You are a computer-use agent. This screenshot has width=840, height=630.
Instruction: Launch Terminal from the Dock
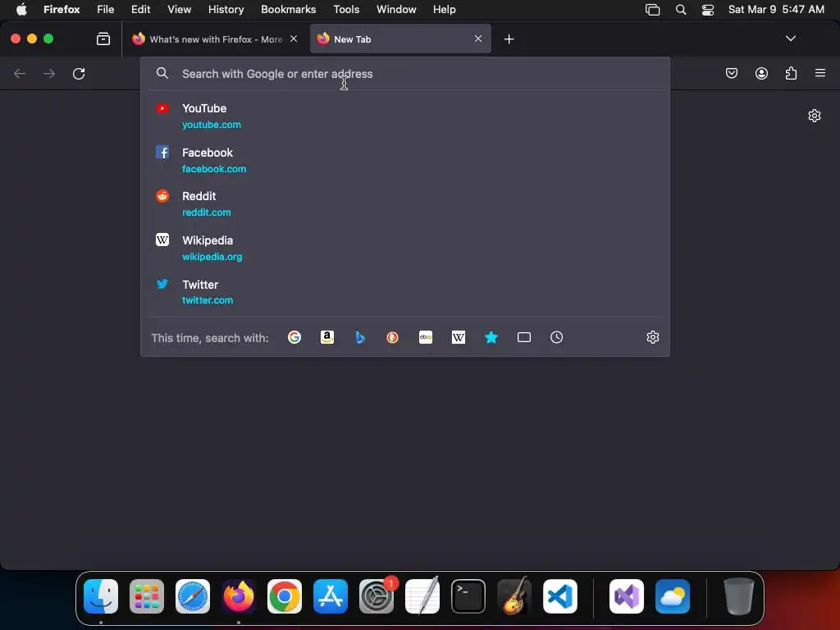click(468, 596)
